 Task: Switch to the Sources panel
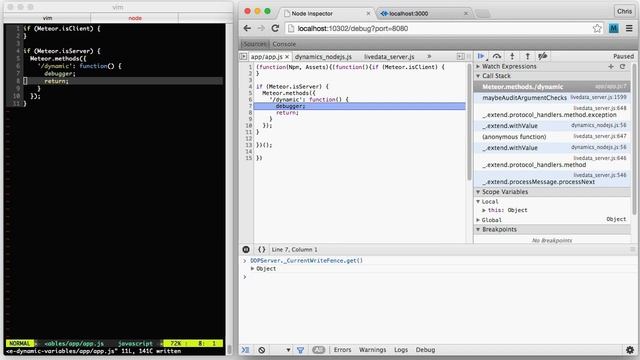tap(254, 44)
